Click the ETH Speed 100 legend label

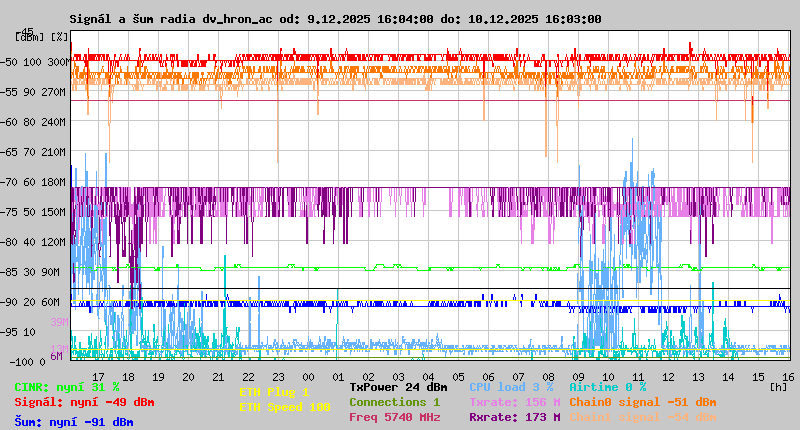click(284, 407)
